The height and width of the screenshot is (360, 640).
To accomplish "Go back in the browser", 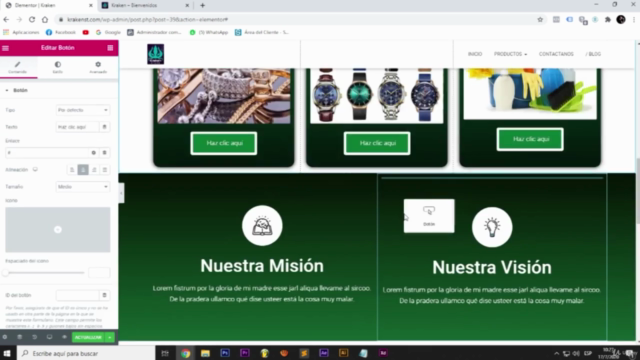I will (6, 19).
